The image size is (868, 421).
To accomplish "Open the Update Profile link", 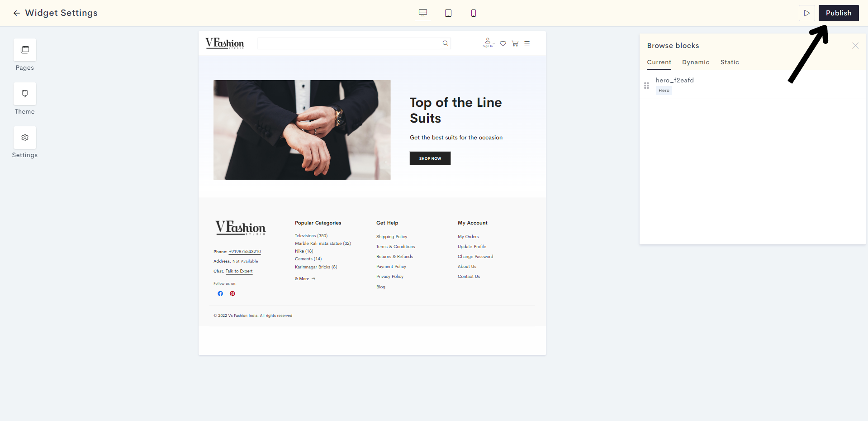I will [x=472, y=247].
